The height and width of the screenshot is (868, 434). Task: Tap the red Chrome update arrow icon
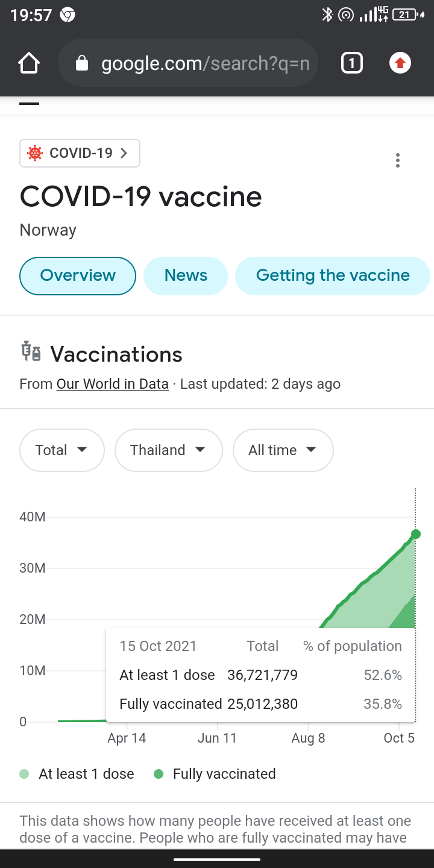[x=400, y=63]
